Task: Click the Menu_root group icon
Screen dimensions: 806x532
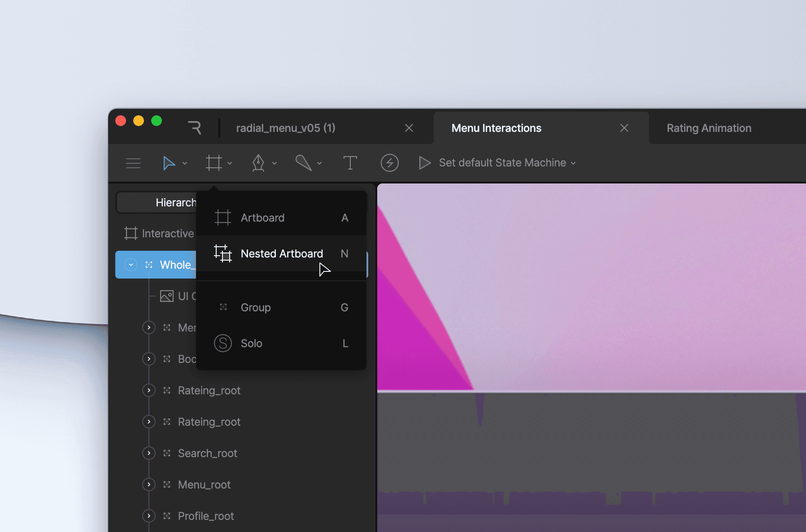Action: (x=167, y=484)
